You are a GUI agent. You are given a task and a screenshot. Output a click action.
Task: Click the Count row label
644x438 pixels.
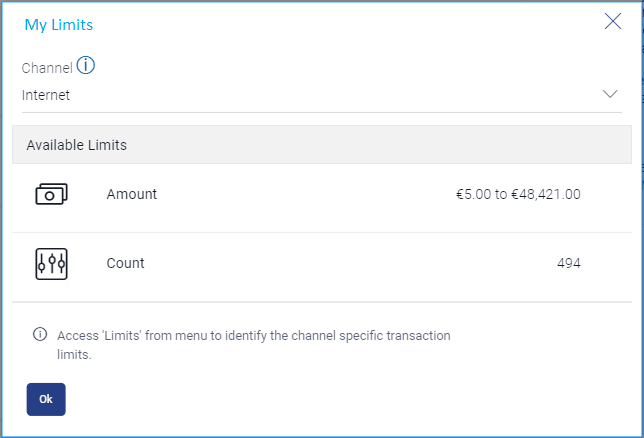tap(126, 264)
